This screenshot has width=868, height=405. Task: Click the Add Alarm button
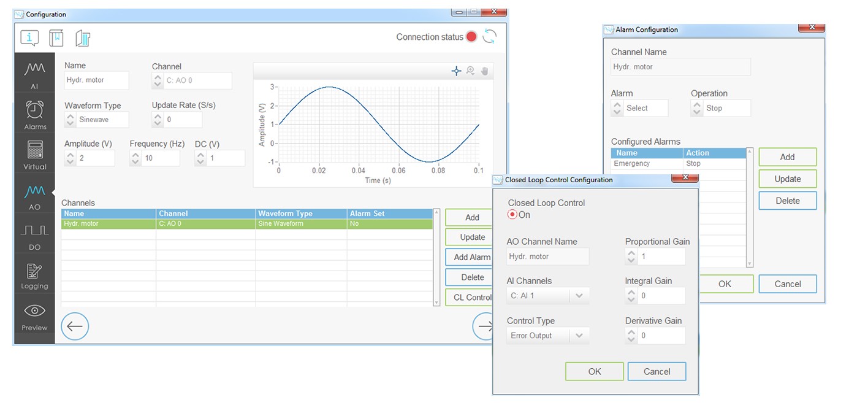(471, 257)
